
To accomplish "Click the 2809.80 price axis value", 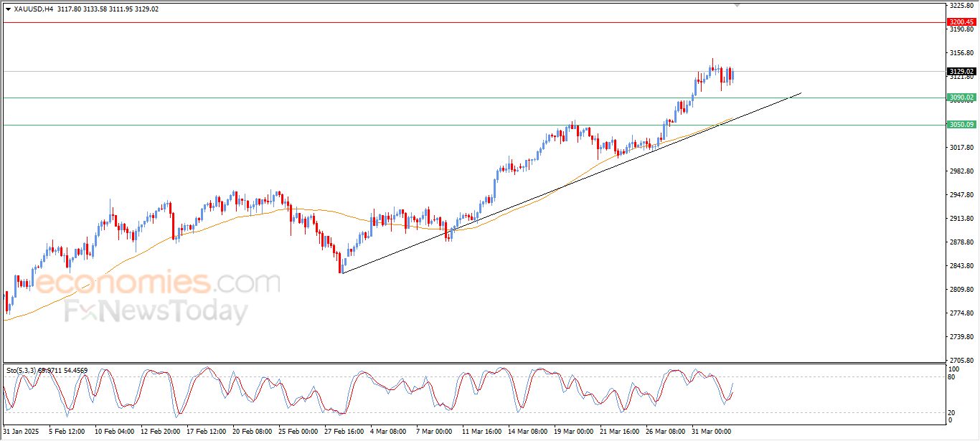I will 961,290.
